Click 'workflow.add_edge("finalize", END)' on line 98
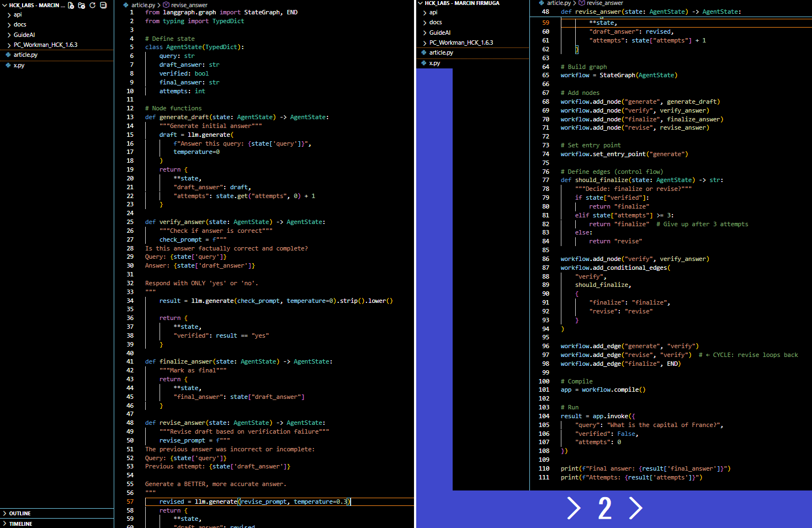The width and height of the screenshot is (812, 528). click(620, 364)
